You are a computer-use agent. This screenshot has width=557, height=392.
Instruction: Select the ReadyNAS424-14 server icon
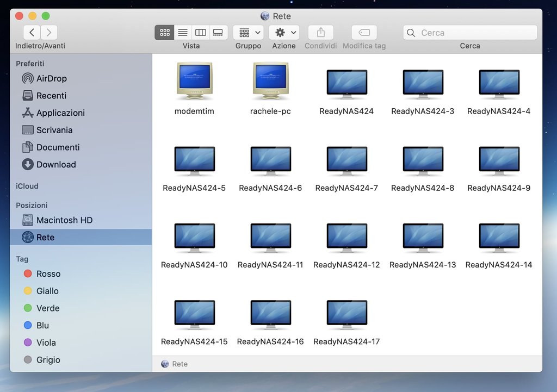click(499, 238)
